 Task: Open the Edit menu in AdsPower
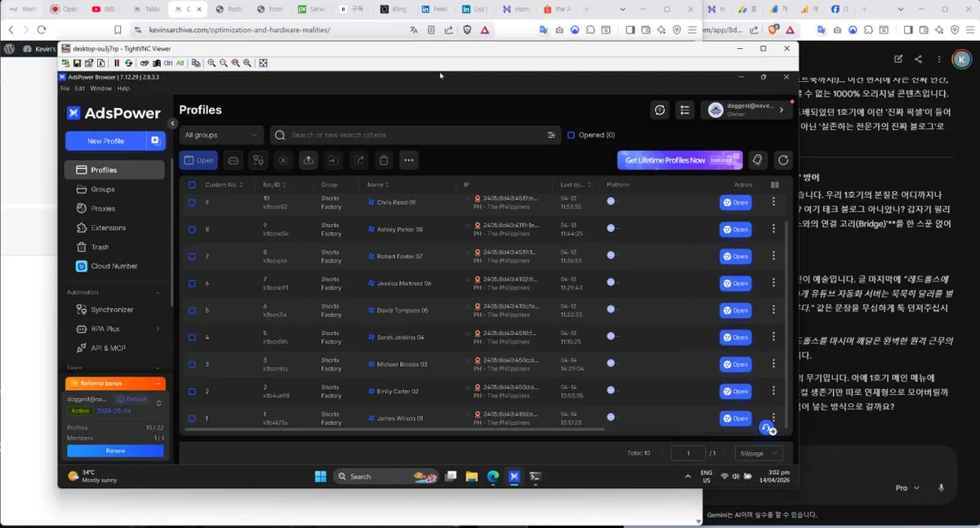(x=80, y=88)
